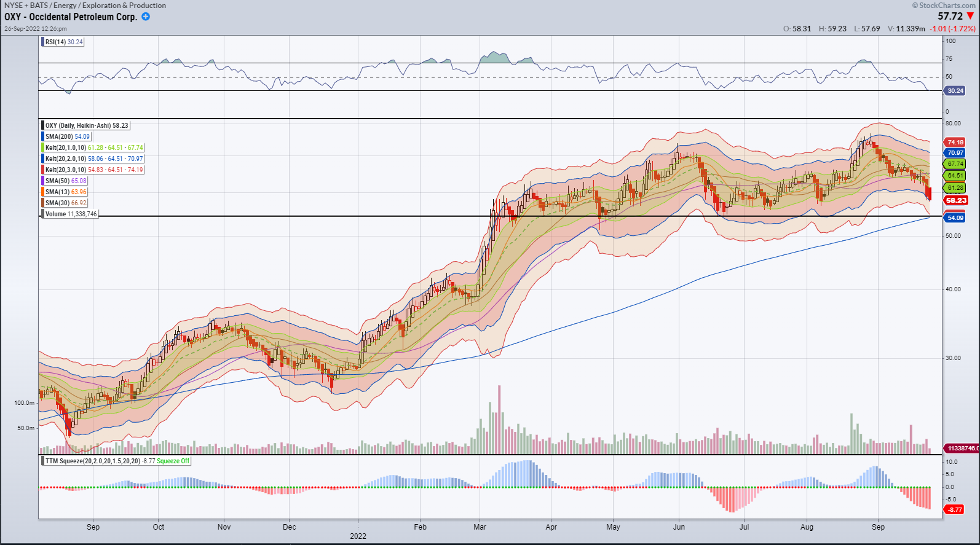Click the SMA(200) blue legend swatch
The width and height of the screenshot is (980, 545).
[43, 136]
